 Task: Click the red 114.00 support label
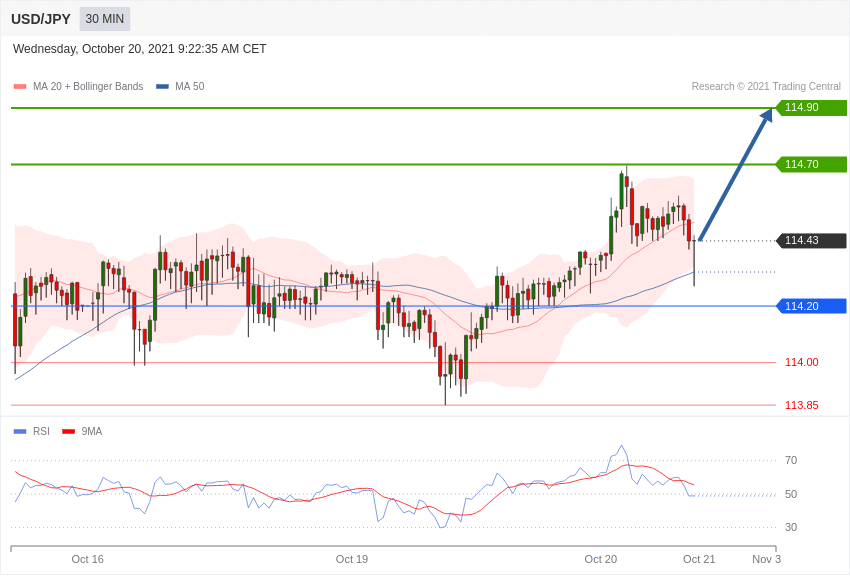[802, 363]
